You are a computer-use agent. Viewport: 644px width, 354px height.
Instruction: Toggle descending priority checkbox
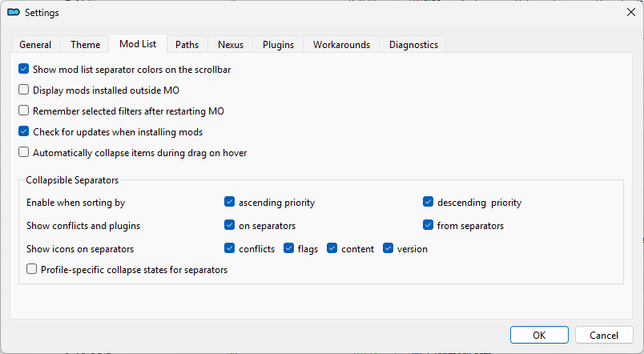(x=429, y=203)
